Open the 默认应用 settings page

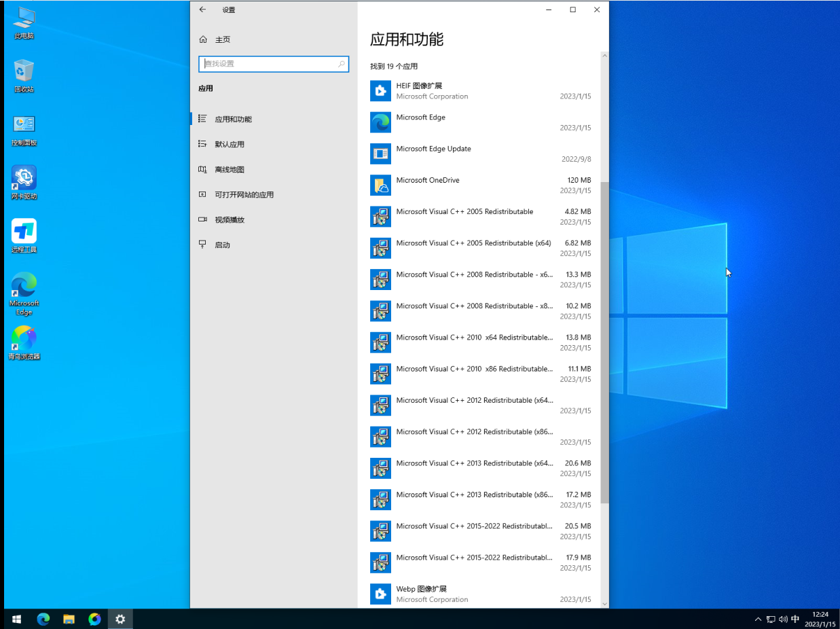coord(274,144)
